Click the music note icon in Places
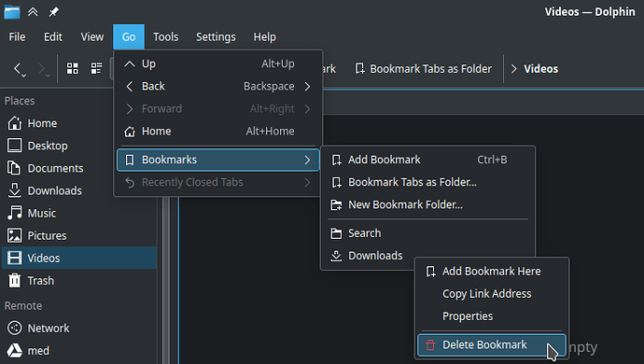 pyautogui.click(x=14, y=213)
